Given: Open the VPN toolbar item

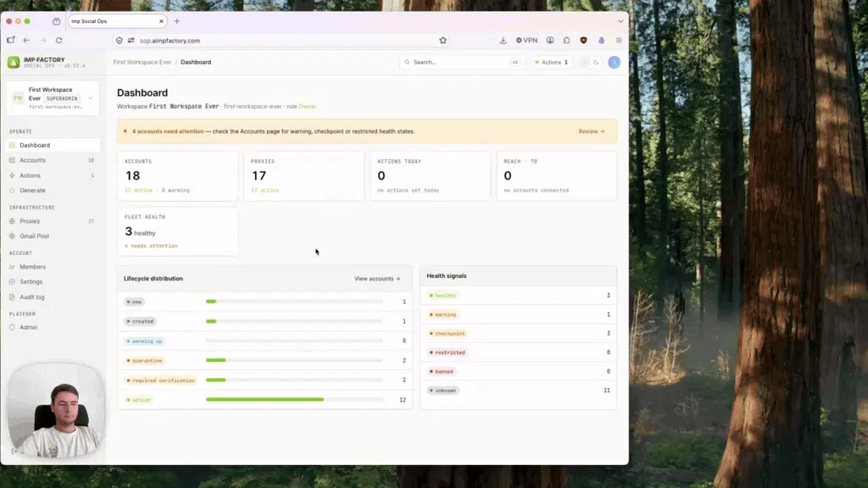Looking at the screenshot, I should coord(526,41).
